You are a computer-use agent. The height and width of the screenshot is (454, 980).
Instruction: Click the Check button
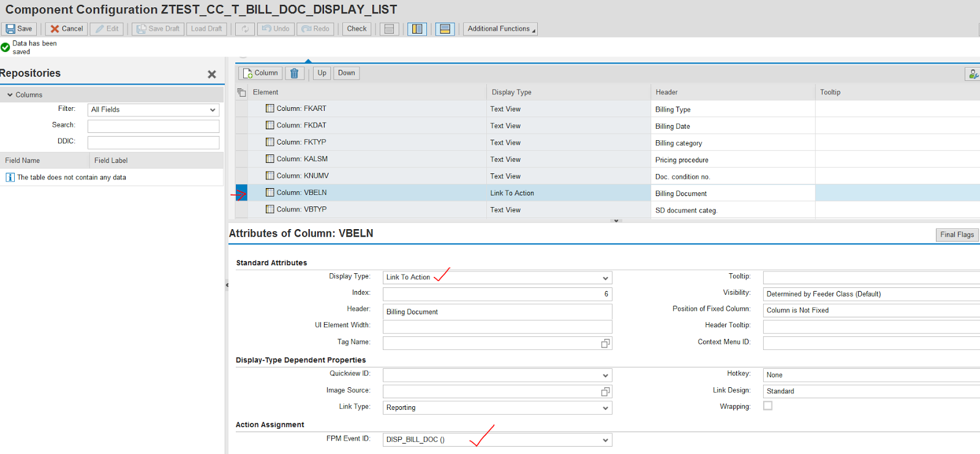click(356, 29)
